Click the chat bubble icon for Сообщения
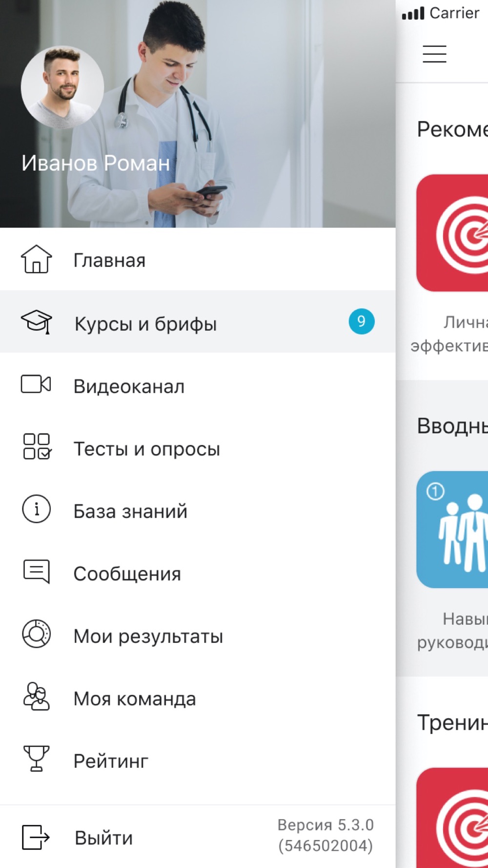The width and height of the screenshot is (488, 868). pyautogui.click(x=37, y=572)
